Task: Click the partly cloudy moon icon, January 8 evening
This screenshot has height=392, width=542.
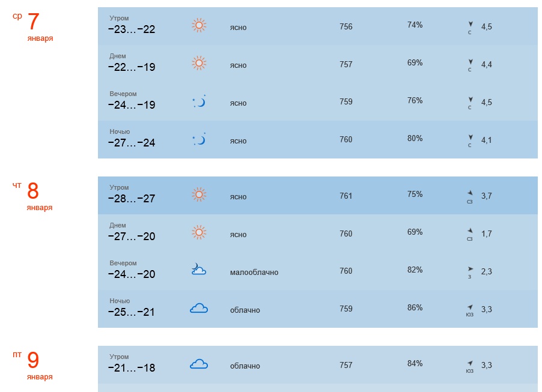Action: point(199,269)
